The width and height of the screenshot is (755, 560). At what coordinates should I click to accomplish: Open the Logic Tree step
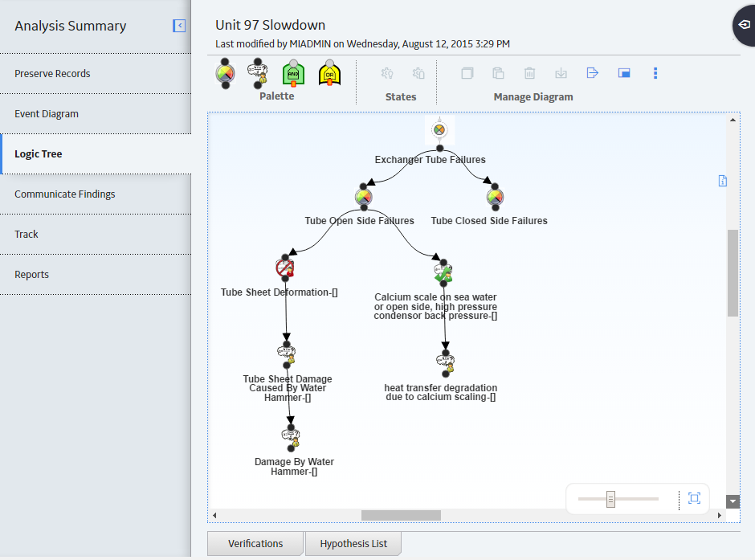pyautogui.click(x=96, y=154)
